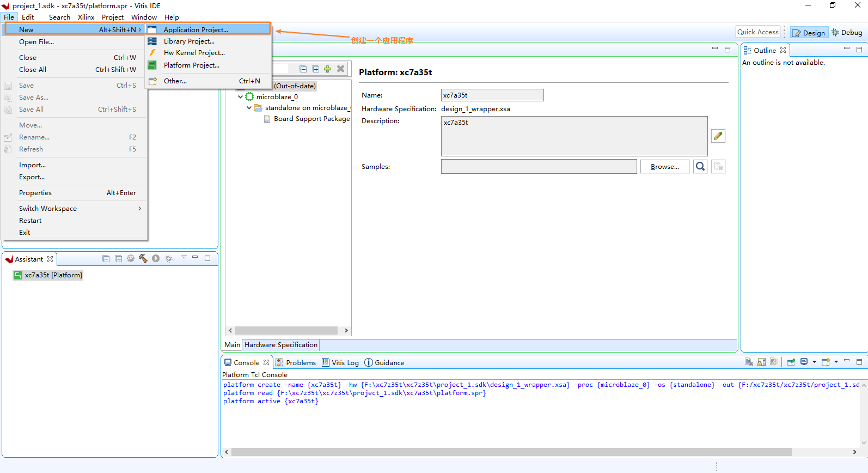Click the Browse... button for Samples
The height and width of the screenshot is (473, 868).
click(x=665, y=167)
